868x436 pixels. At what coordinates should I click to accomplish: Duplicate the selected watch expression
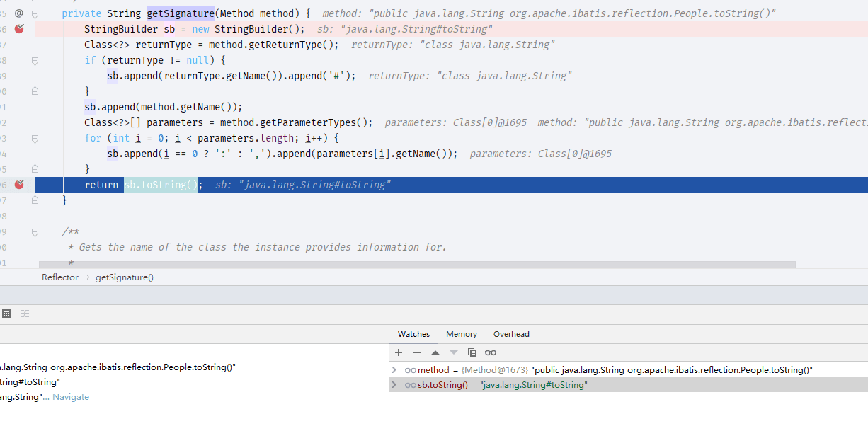472,352
